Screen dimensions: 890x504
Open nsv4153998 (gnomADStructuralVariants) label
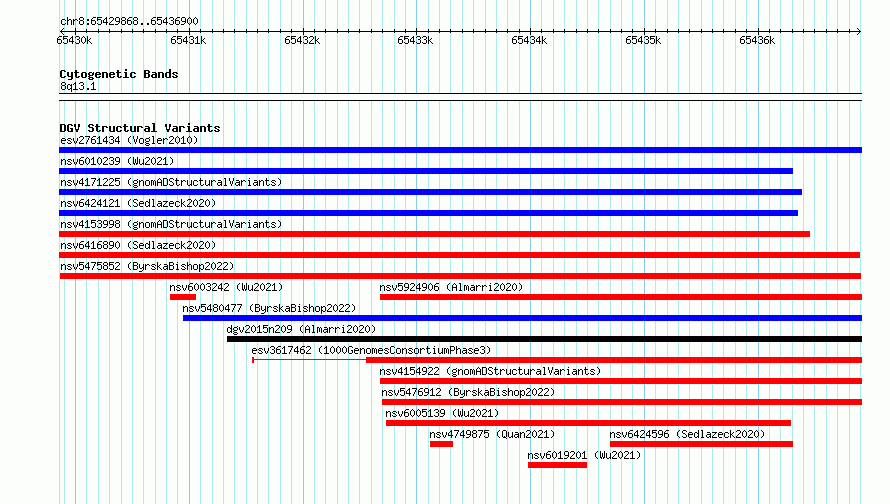click(171, 224)
